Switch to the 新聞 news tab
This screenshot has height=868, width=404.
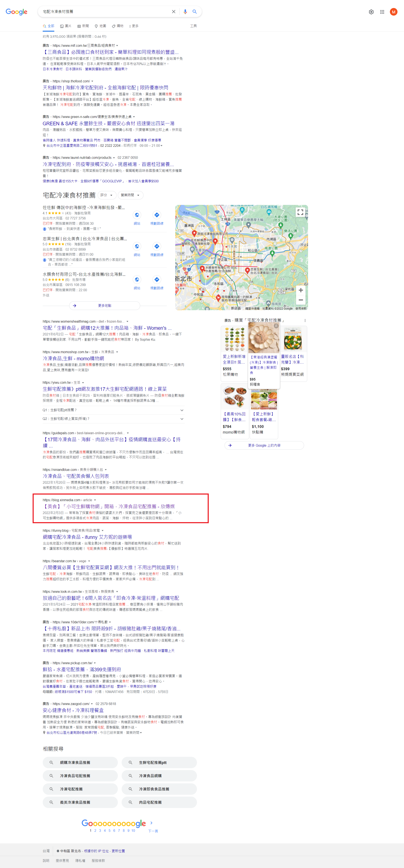point(83,26)
